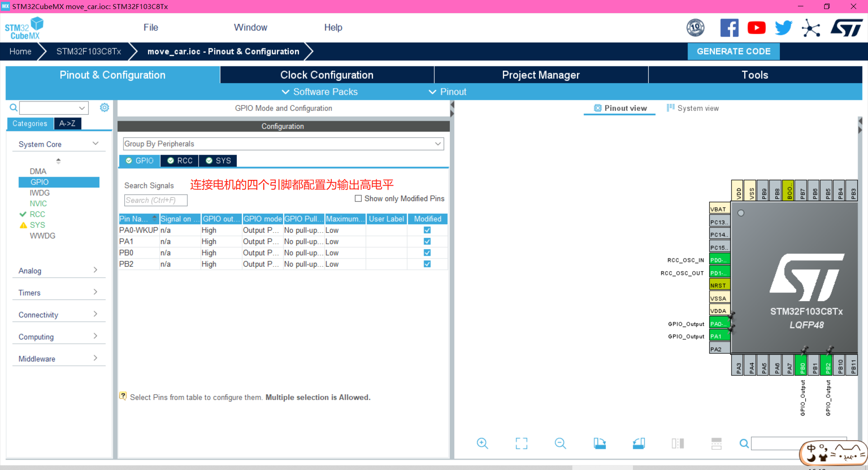Rotate chip view counter-clockwise icon
Image resolution: width=868 pixels, height=470 pixels.
coord(639,443)
